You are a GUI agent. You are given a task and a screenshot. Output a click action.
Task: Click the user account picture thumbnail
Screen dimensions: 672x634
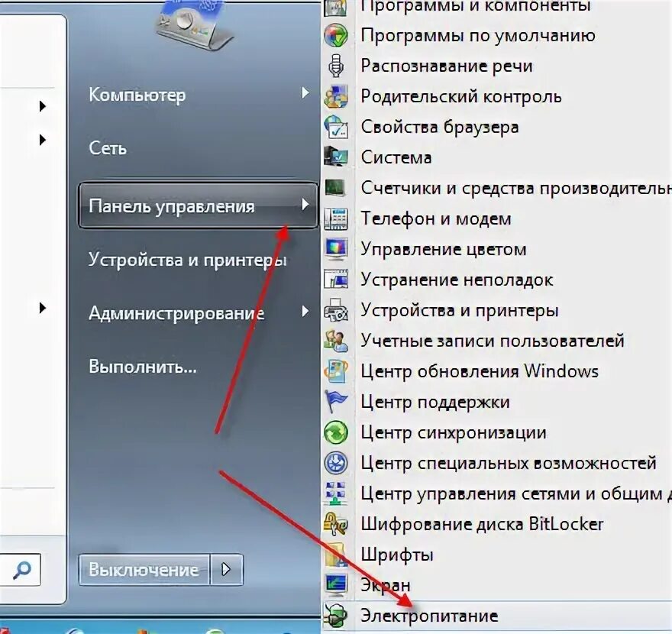pos(192,25)
